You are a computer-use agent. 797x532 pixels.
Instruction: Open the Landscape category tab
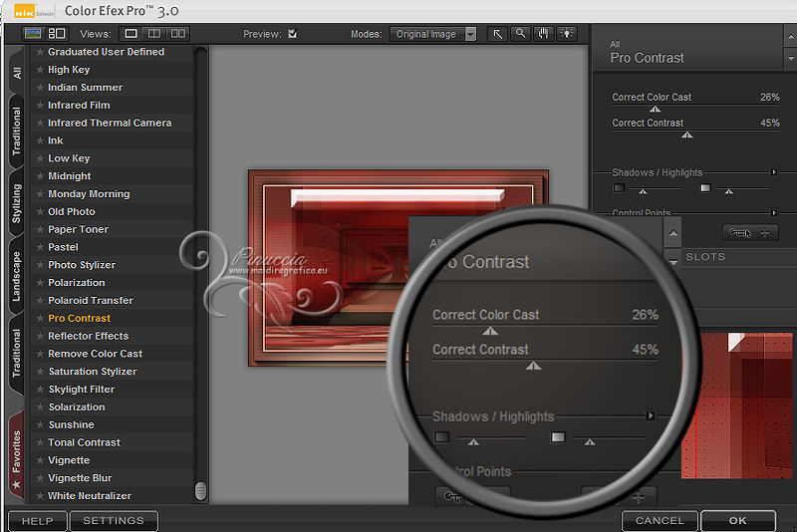17,276
